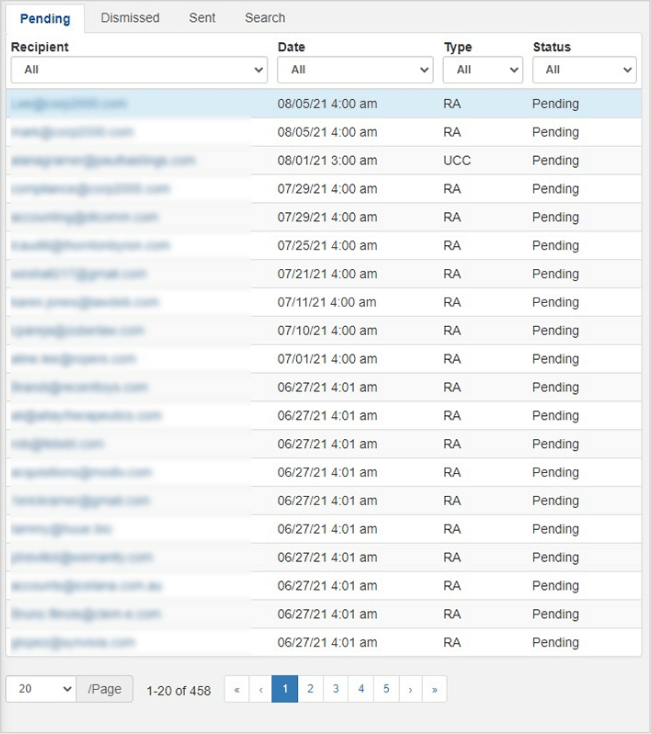Click the highlighted first row recipient

(70, 104)
